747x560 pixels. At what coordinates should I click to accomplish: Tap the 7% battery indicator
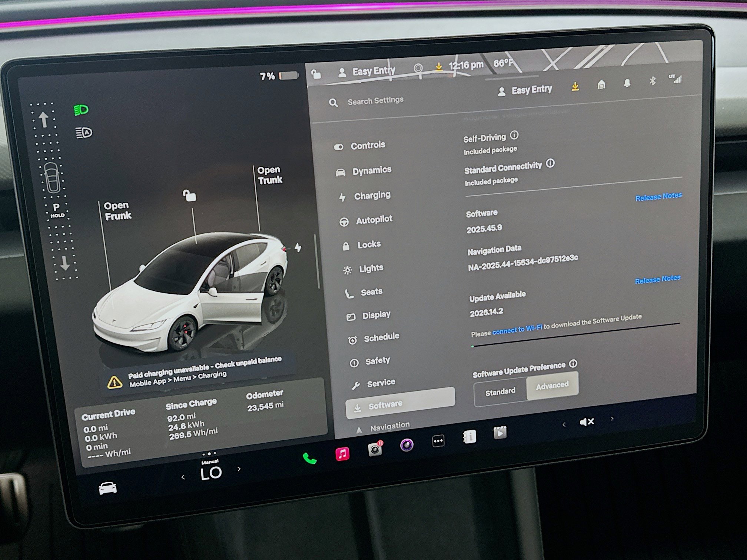(279, 76)
